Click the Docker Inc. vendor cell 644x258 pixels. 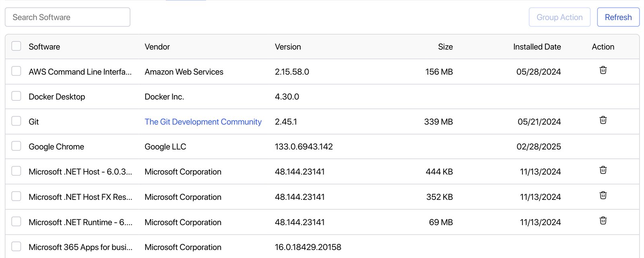(164, 97)
